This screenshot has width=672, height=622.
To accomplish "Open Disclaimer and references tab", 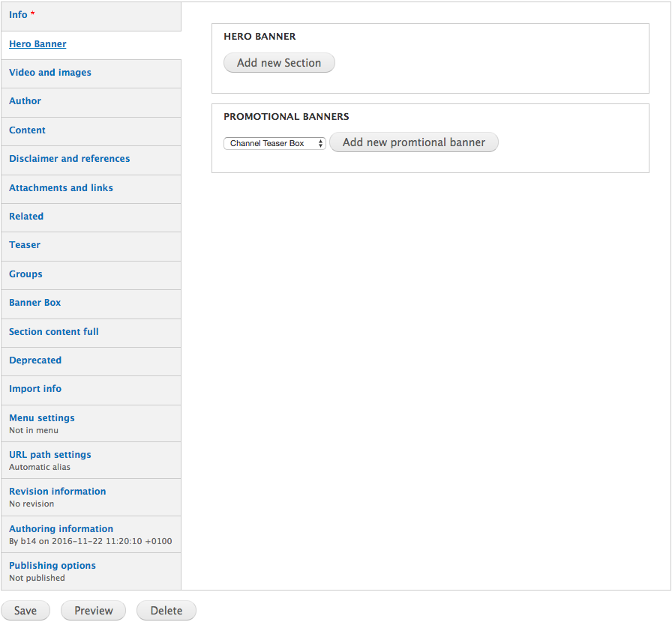I will click(70, 159).
